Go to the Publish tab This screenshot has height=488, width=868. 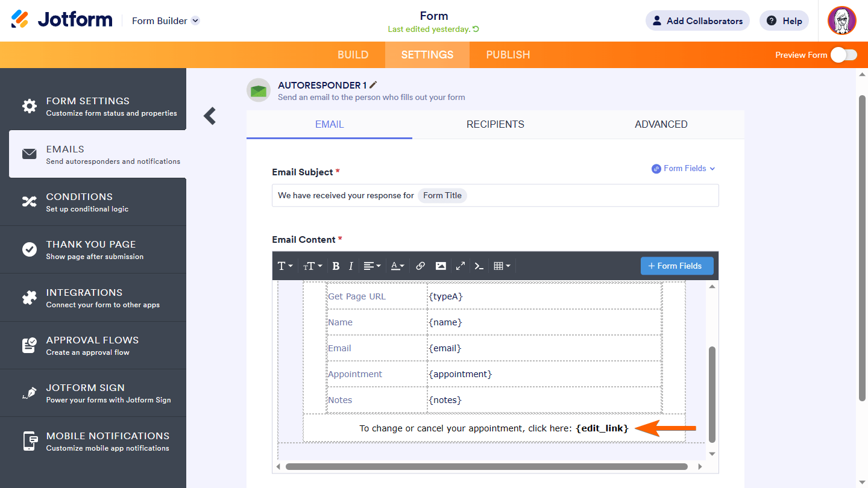(x=508, y=55)
